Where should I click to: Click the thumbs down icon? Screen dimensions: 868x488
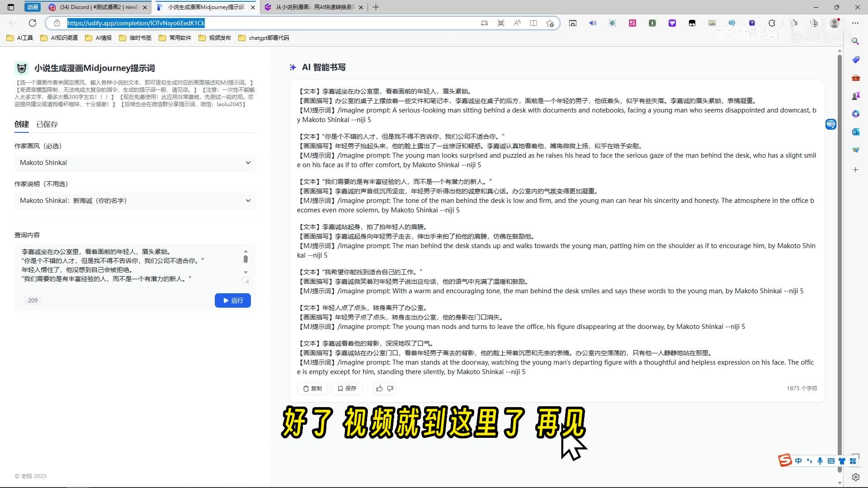(390, 389)
